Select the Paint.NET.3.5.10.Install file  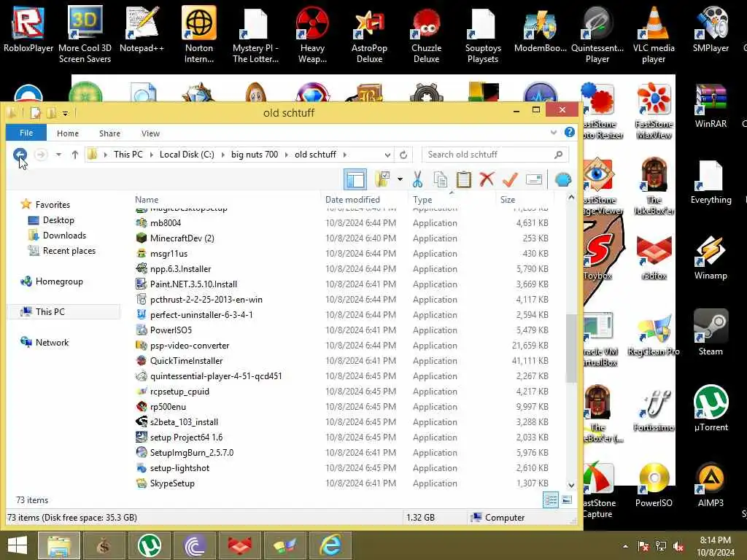(x=193, y=284)
